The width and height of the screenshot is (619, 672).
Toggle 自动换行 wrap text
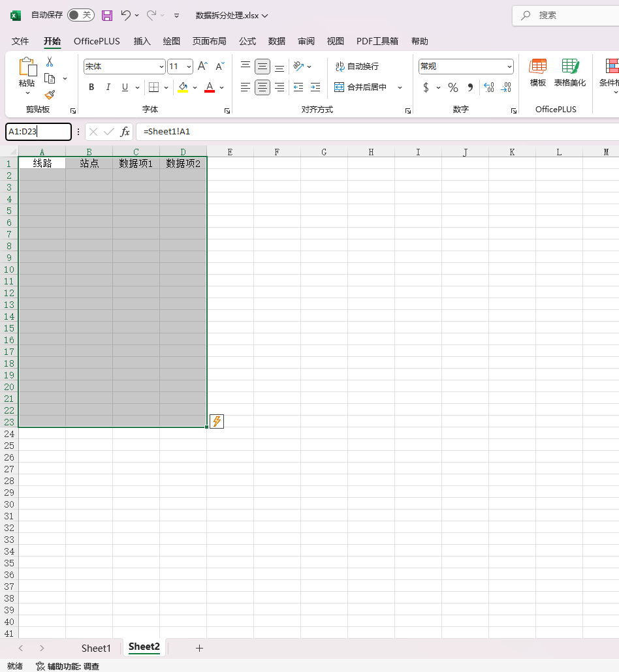357,66
